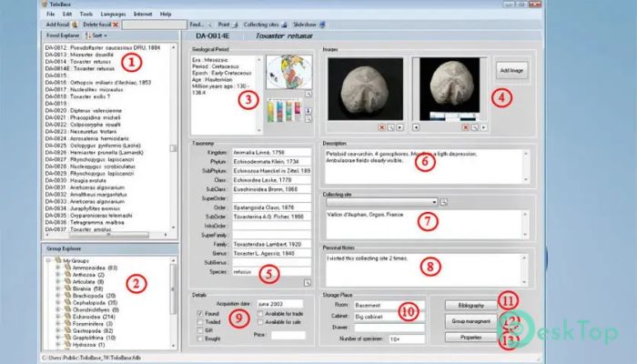Click the Fossil Explorer vertical scrollbar thumb

coord(174,148)
